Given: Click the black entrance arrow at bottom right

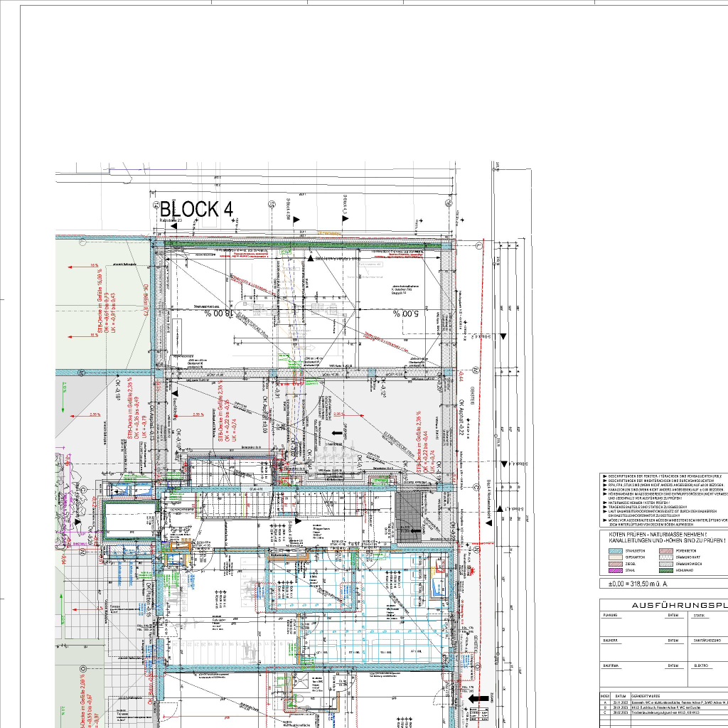Looking at the screenshot, I should (x=478, y=698).
